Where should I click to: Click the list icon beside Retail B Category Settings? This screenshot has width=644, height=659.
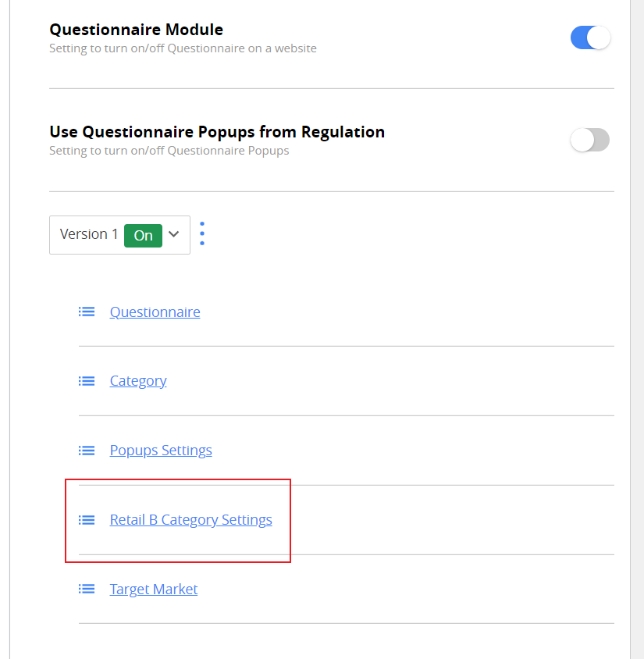(87, 519)
